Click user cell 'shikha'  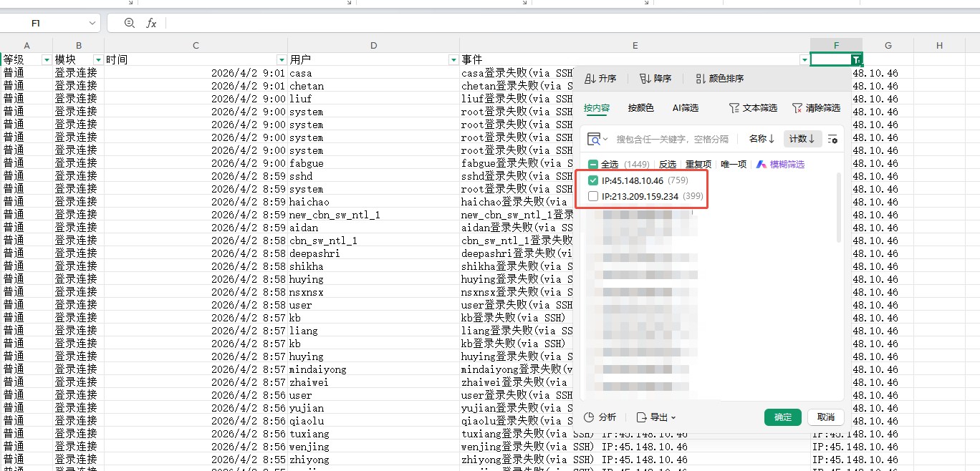(373, 266)
